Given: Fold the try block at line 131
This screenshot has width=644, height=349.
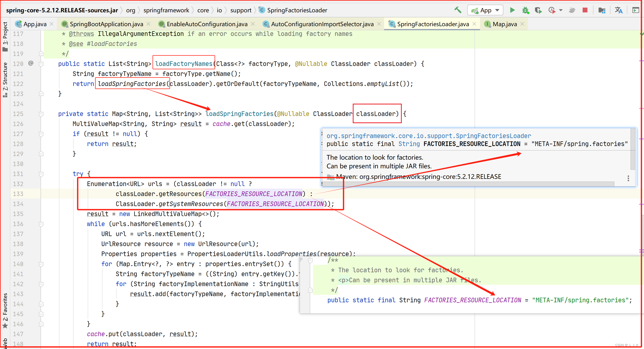Looking at the screenshot, I should pyautogui.click(x=41, y=174).
